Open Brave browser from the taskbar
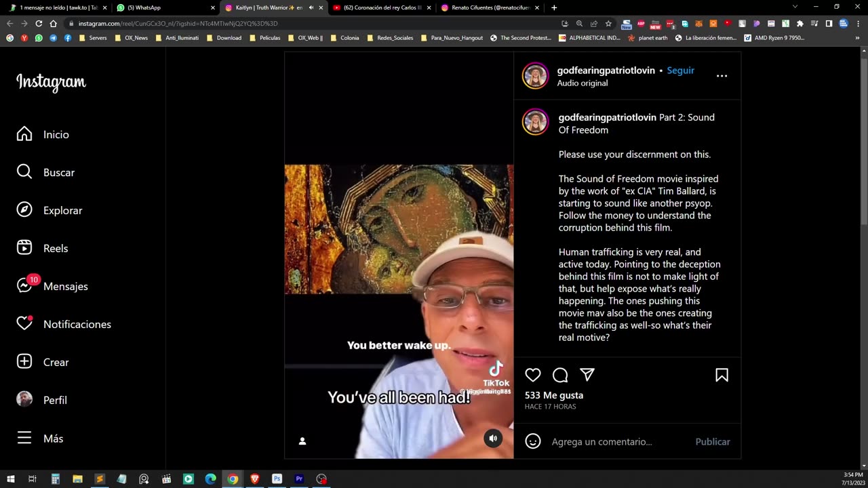 255,479
